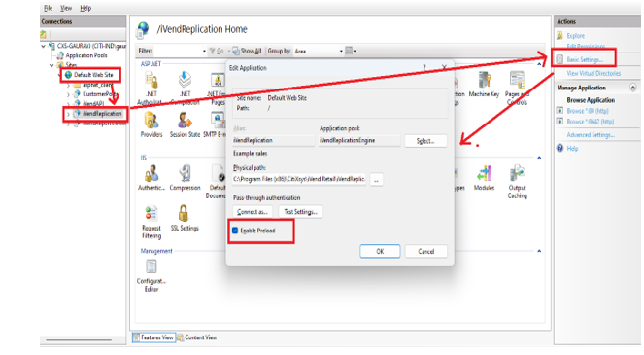Open the Providers feature icon
644x355 pixels.
152,121
